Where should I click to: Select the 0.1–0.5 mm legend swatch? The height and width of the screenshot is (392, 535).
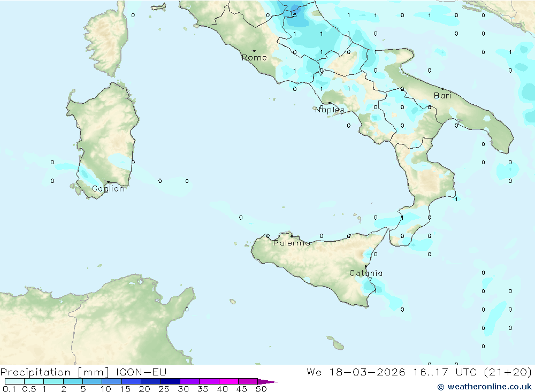[14, 381]
